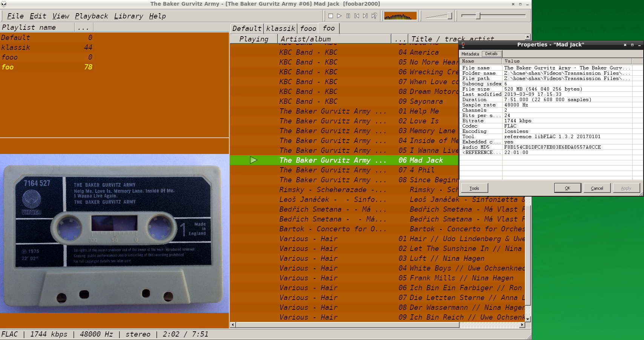644x340 pixels.
Task: Cancel the Properties dialog
Action: click(597, 188)
